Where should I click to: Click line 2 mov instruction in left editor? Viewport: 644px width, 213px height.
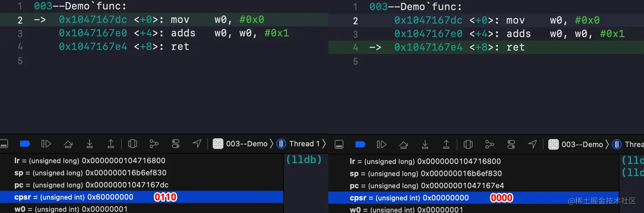click(x=161, y=20)
